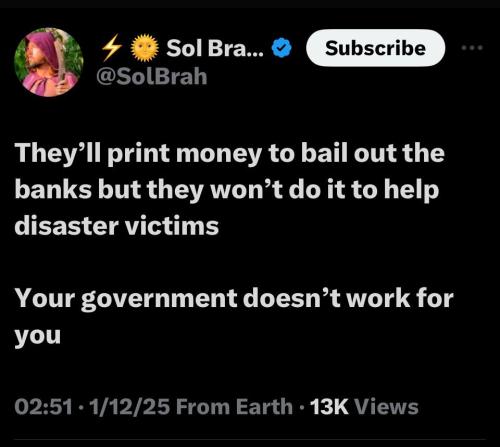Click the 1/12/25 post date
500x447 pixels.
129,407
